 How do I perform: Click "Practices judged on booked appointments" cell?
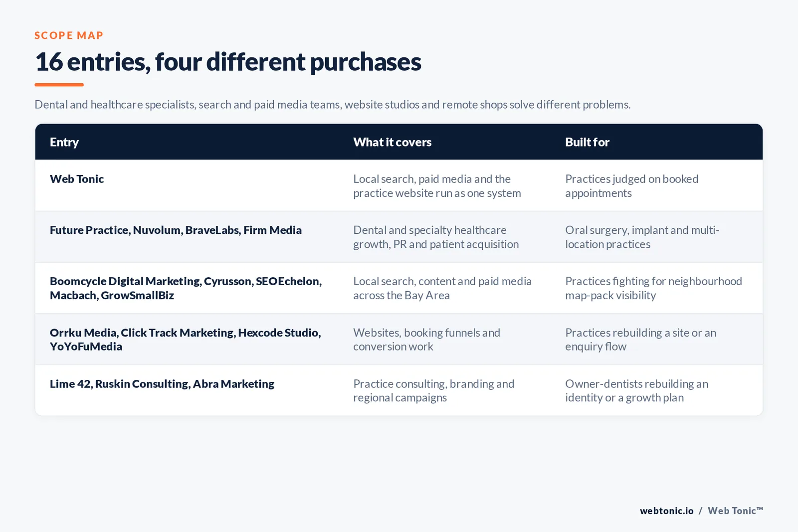[632, 186]
